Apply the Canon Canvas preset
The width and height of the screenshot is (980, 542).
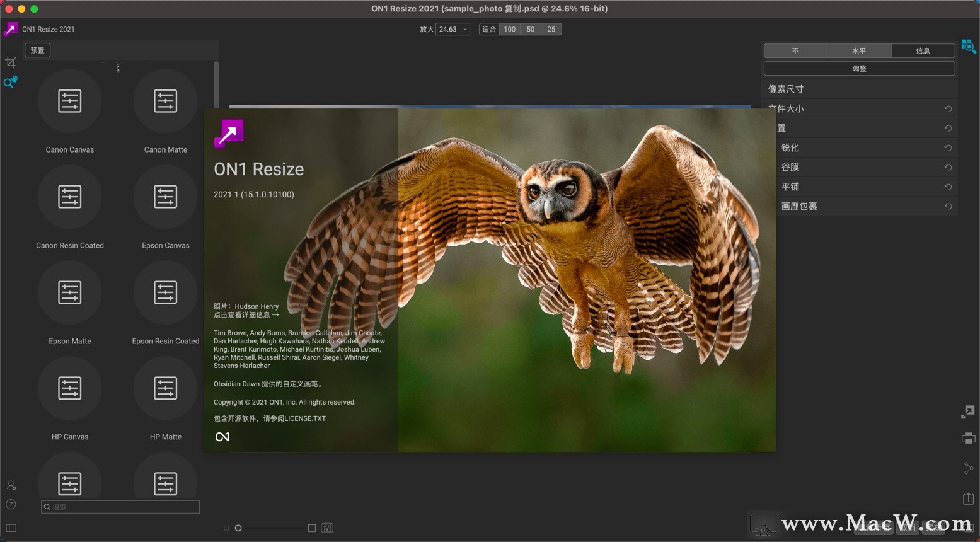(x=70, y=101)
